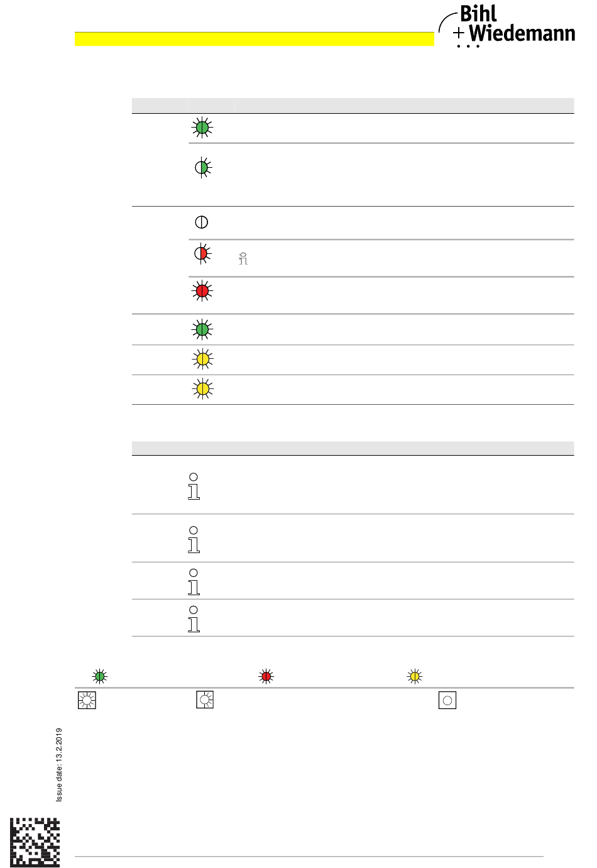
Task: Click the data matrix code at bottom left
Action: pos(35,842)
